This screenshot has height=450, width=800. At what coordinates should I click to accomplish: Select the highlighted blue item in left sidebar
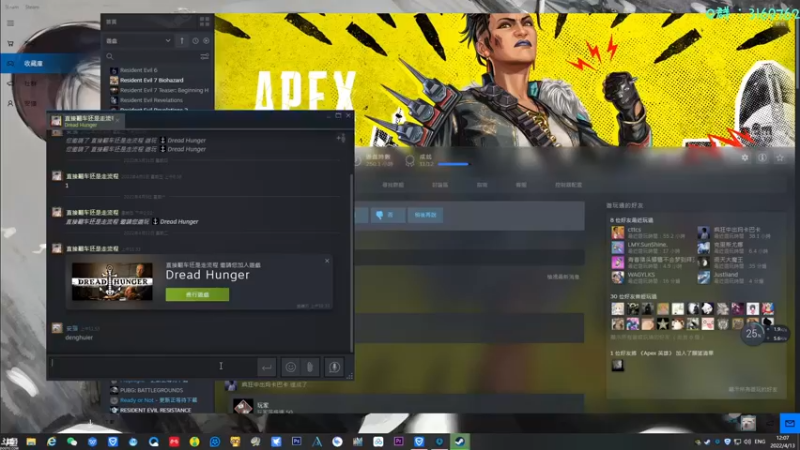(50, 63)
